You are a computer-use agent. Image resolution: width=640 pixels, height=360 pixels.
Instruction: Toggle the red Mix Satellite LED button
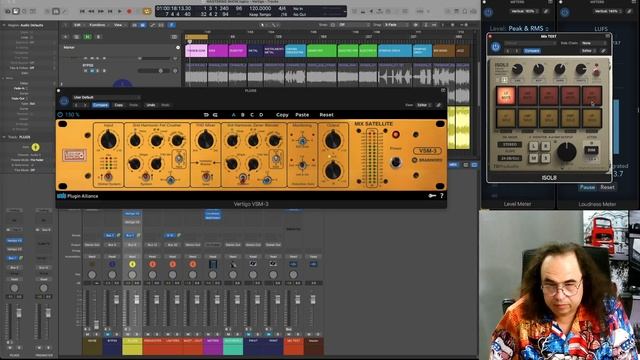pyautogui.click(x=396, y=134)
